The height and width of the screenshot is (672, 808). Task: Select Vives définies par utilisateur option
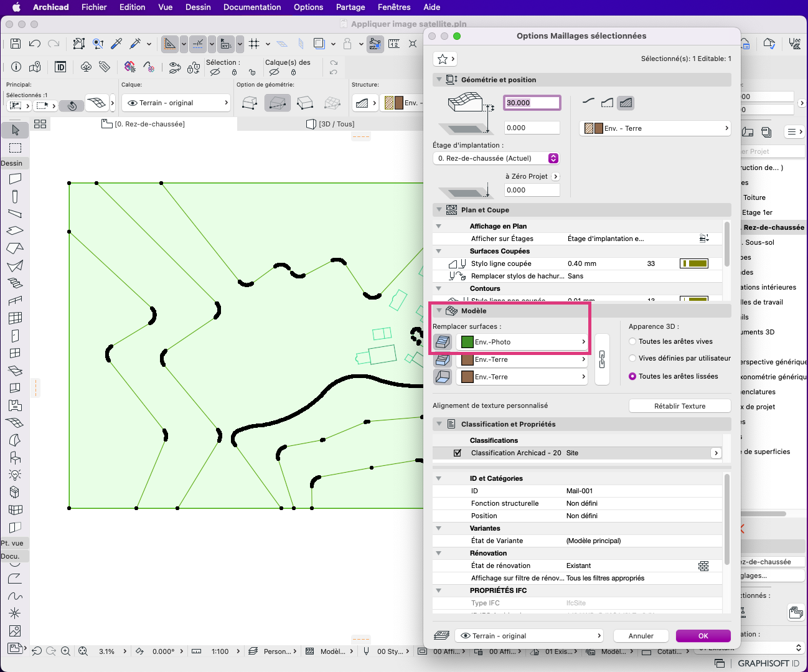(632, 358)
